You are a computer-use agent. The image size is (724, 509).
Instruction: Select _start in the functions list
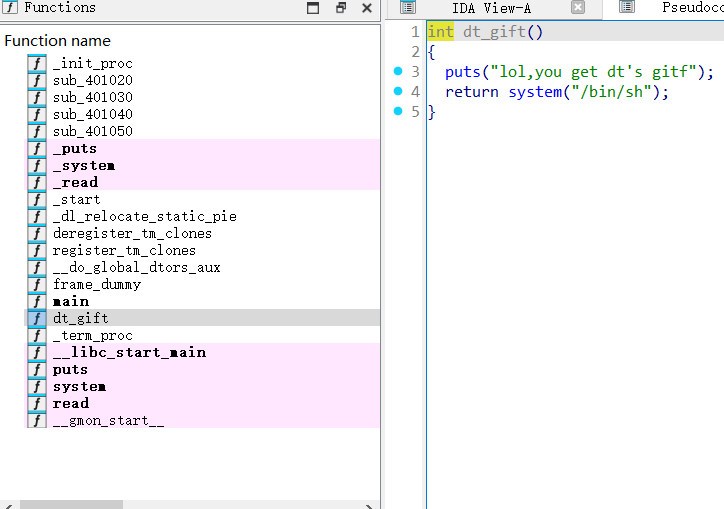tap(77, 200)
